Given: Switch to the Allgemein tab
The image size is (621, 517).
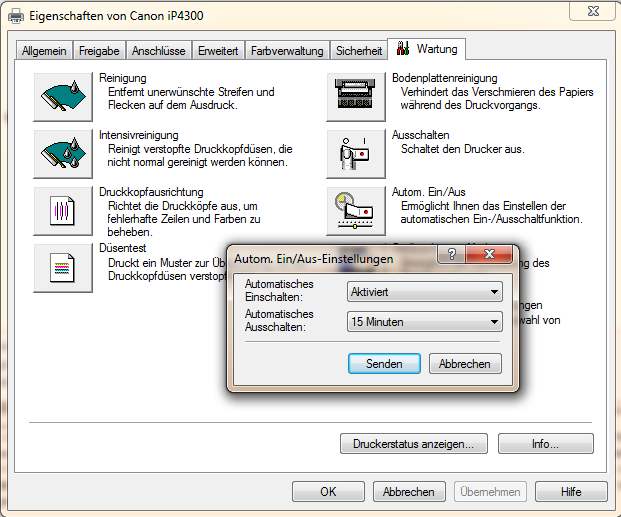Looking at the screenshot, I should click(44, 51).
